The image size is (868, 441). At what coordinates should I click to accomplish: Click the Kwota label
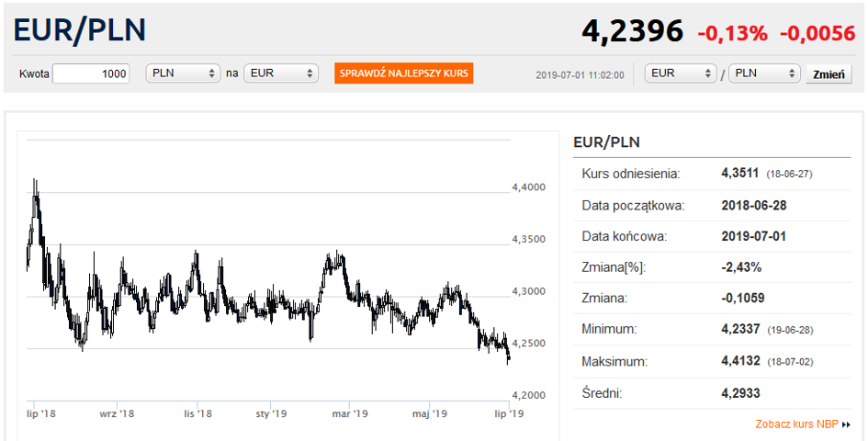tap(34, 73)
